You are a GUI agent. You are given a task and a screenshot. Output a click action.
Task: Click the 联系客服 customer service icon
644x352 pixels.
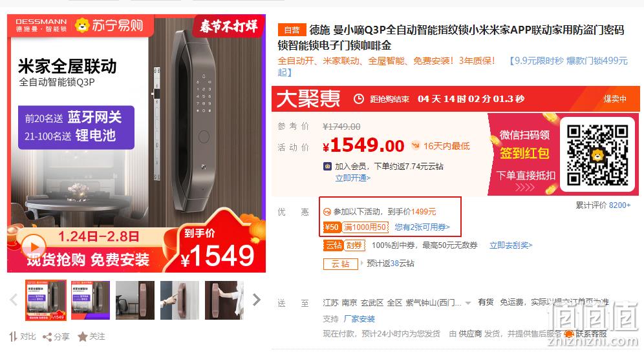pyautogui.click(x=569, y=334)
